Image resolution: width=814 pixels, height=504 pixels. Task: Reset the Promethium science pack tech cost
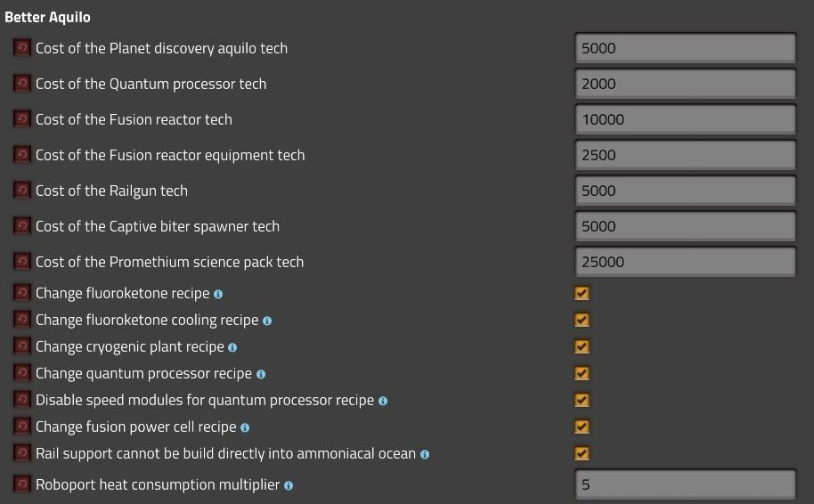pos(22,262)
